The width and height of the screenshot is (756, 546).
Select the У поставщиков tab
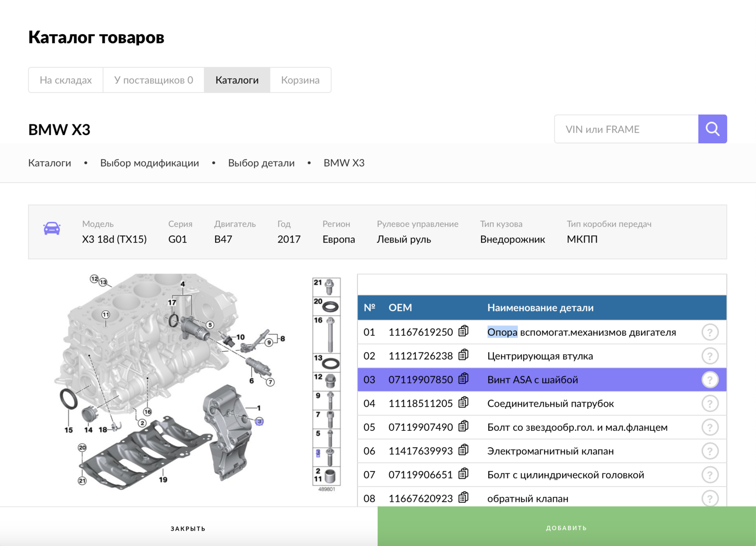pyautogui.click(x=153, y=80)
